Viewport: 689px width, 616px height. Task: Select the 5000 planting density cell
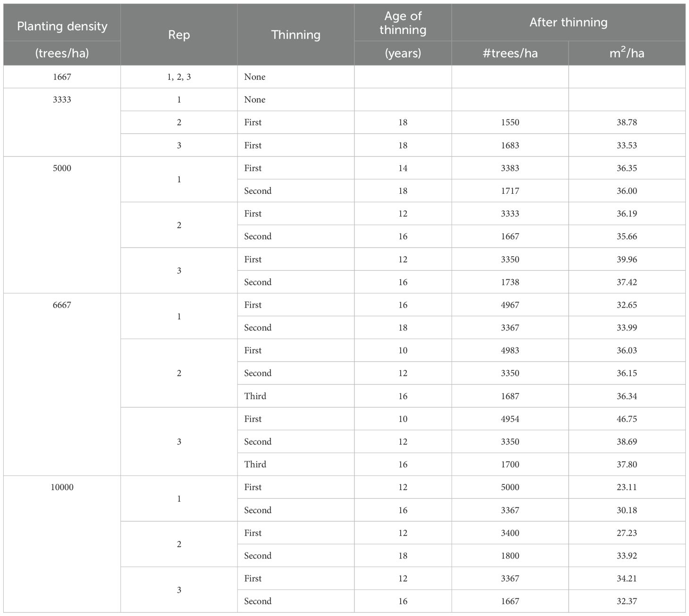point(62,168)
